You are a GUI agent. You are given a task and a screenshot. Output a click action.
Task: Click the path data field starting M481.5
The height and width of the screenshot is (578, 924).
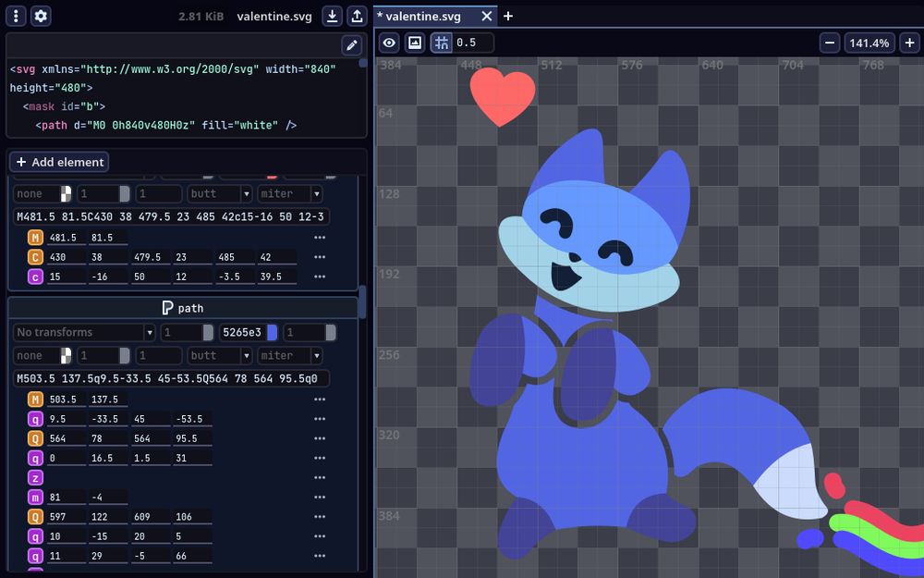171,216
